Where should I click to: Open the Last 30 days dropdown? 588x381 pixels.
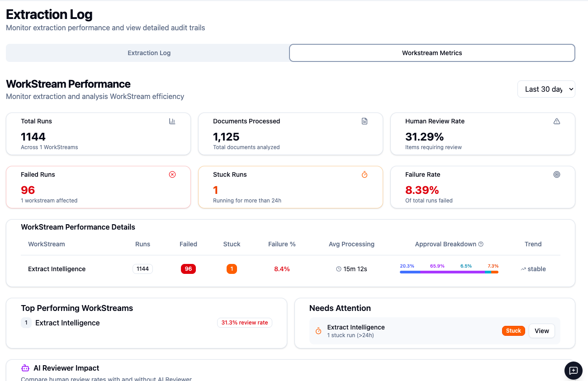[546, 89]
